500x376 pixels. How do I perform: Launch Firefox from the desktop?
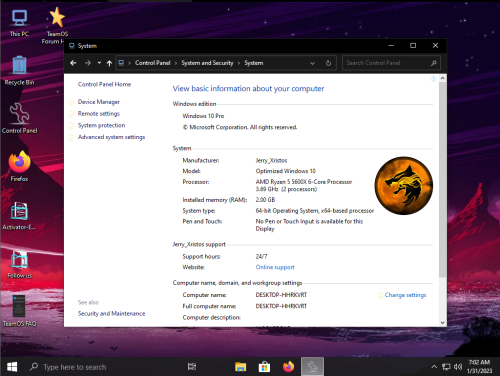(x=19, y=166)
